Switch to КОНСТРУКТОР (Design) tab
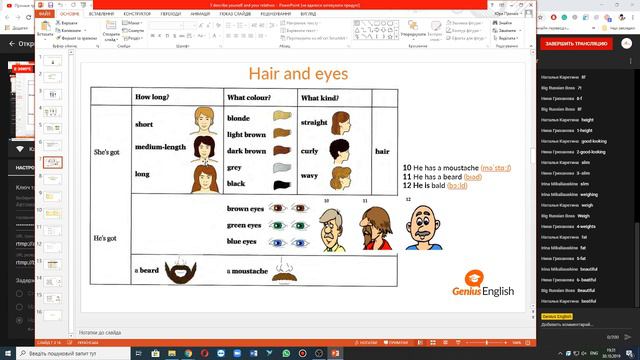This screenshot has height=360, width=640. (x=137, y=14)
